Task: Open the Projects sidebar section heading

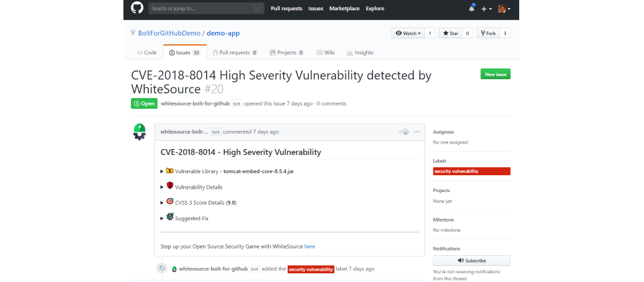Action: pyautogui.click(x=441, y=190)
